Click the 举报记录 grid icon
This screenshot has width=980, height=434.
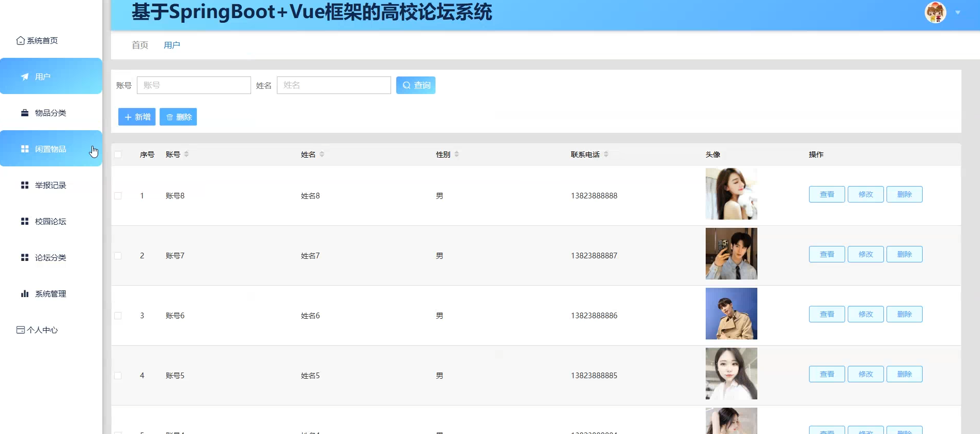coord(24,185)
